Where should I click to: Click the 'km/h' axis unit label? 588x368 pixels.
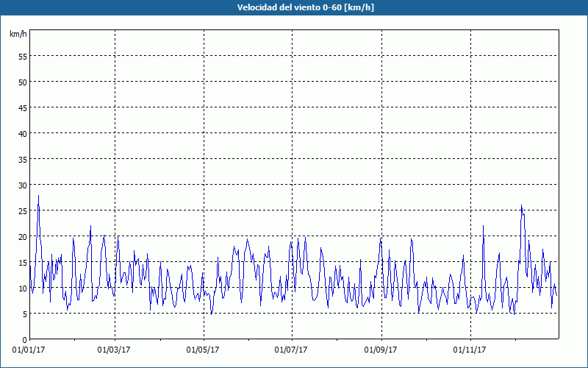(18, 34)
